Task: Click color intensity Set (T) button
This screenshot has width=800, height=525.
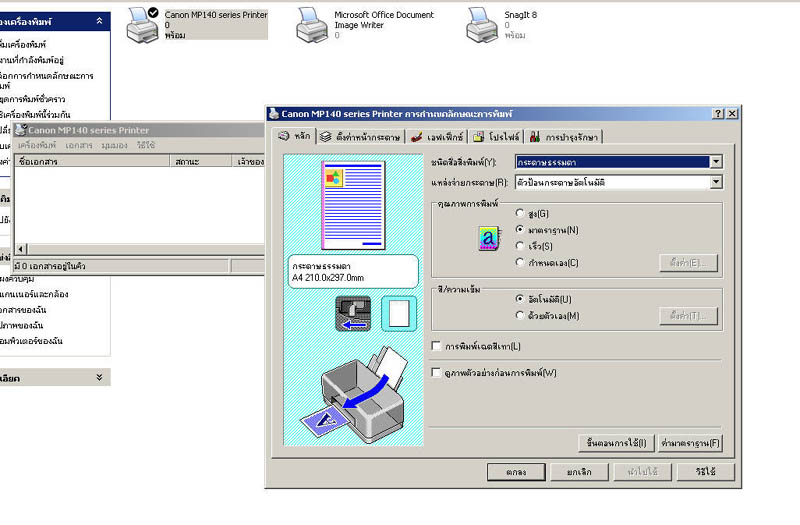Action: coord(688,316)
